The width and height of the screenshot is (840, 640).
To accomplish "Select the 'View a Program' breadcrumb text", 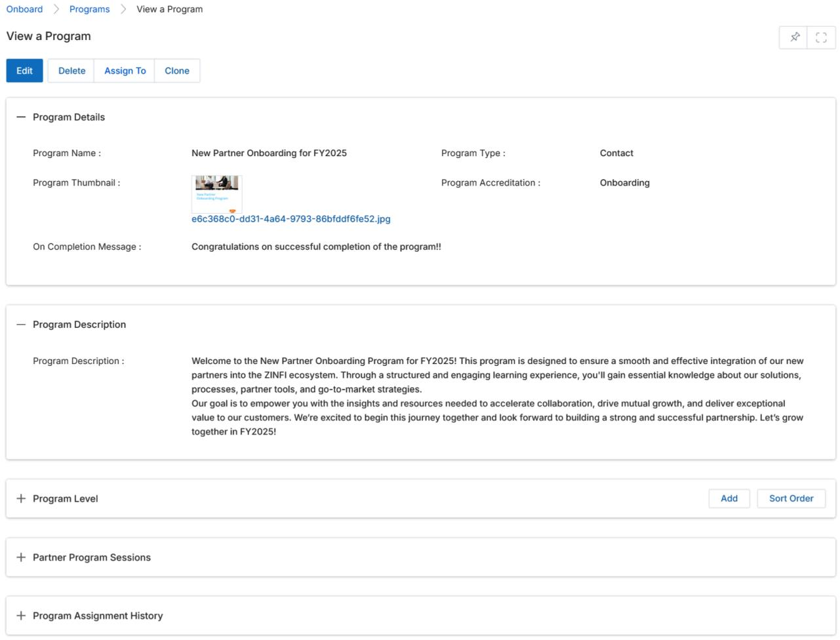I will pos(170,9).
